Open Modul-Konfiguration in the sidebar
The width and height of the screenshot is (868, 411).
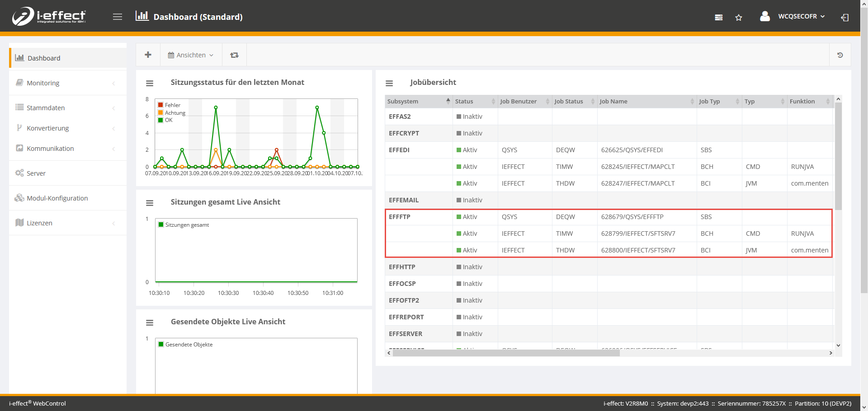57,198
